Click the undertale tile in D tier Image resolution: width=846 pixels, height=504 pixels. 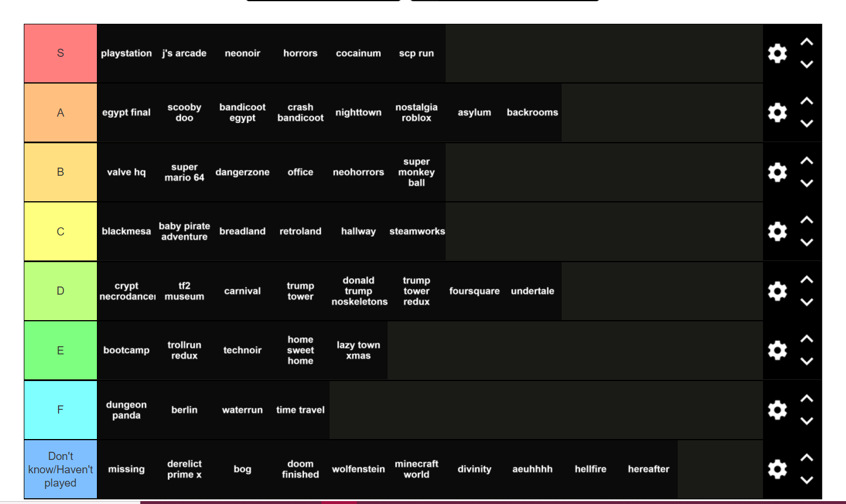tap(532, 291)
